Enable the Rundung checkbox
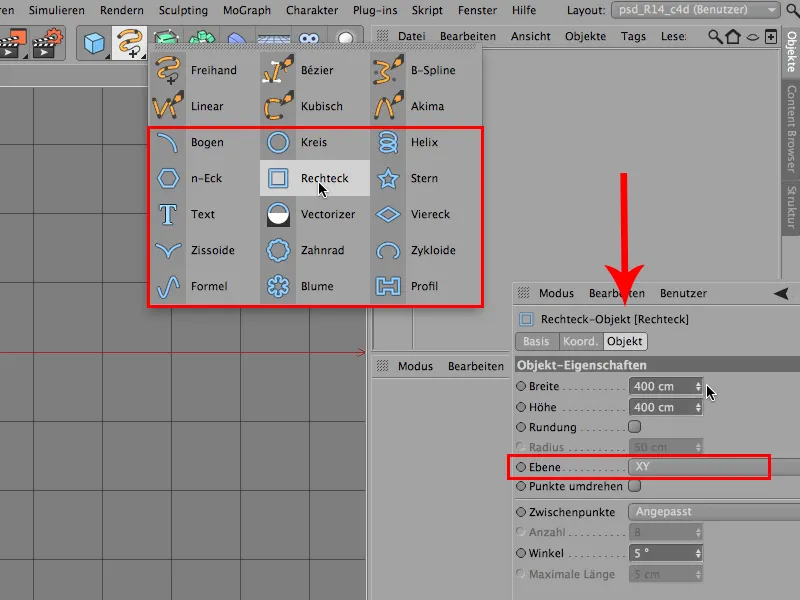800x600 pixels. pyautogui.click(x=635, y=427)
